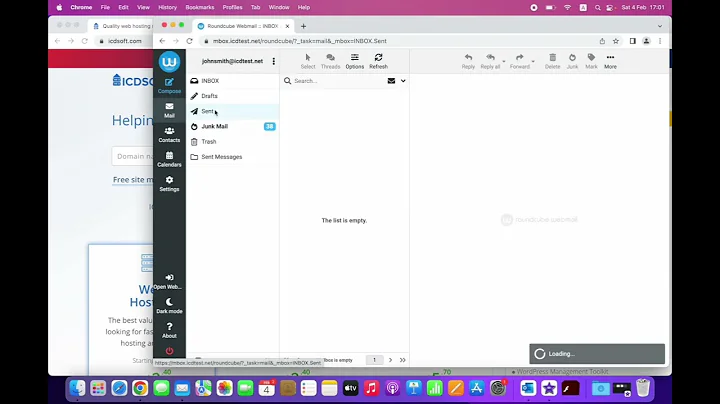This screenshot has width=720, height=404.
Task: Open a new Chrome tab
Action: click(304, 26)
